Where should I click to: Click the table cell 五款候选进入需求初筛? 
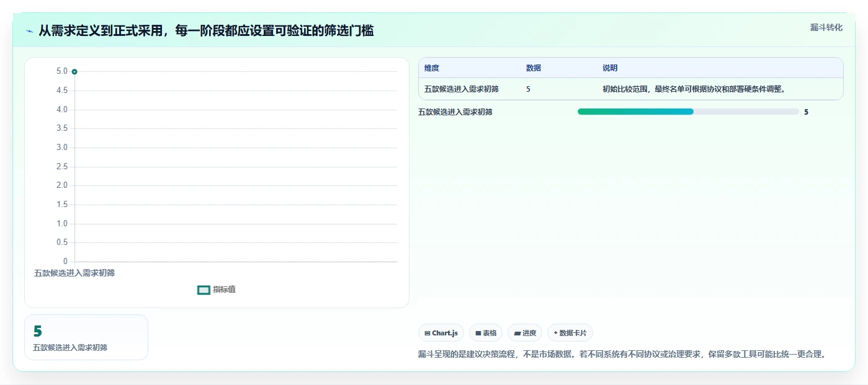[462, 89]
